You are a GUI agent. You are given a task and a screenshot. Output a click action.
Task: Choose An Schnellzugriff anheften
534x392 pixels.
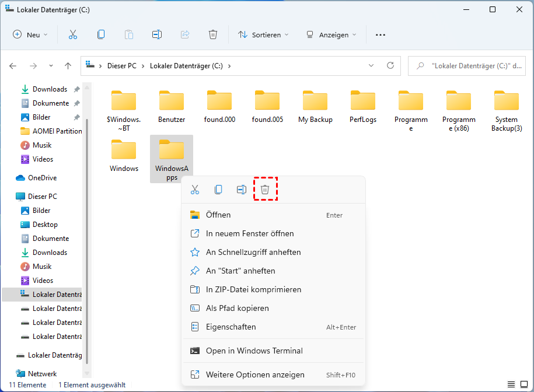pos(273,252)
